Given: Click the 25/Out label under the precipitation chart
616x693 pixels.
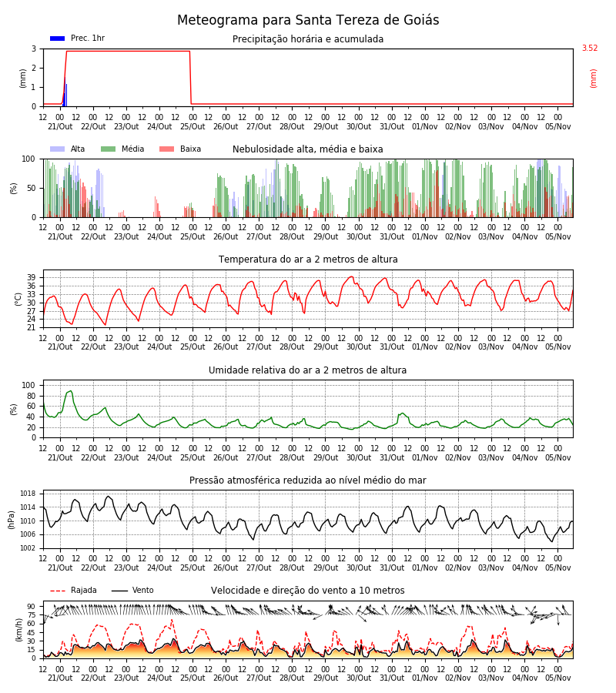Looking at the screenshot, I should (192, 126).
